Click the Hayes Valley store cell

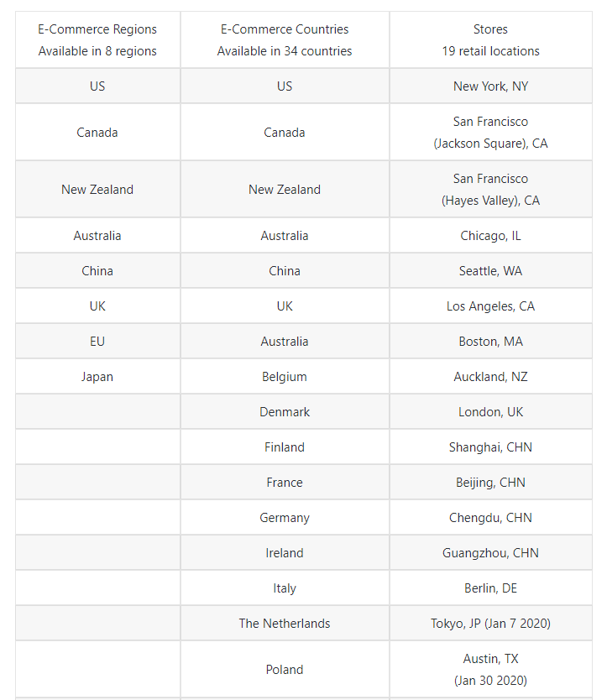click(x=490, y=190)
